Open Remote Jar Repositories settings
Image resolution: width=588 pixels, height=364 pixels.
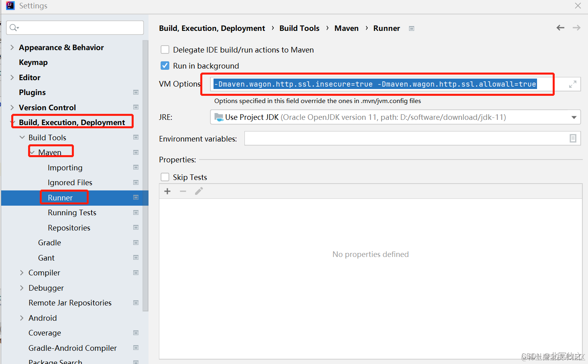coord(70,303)
